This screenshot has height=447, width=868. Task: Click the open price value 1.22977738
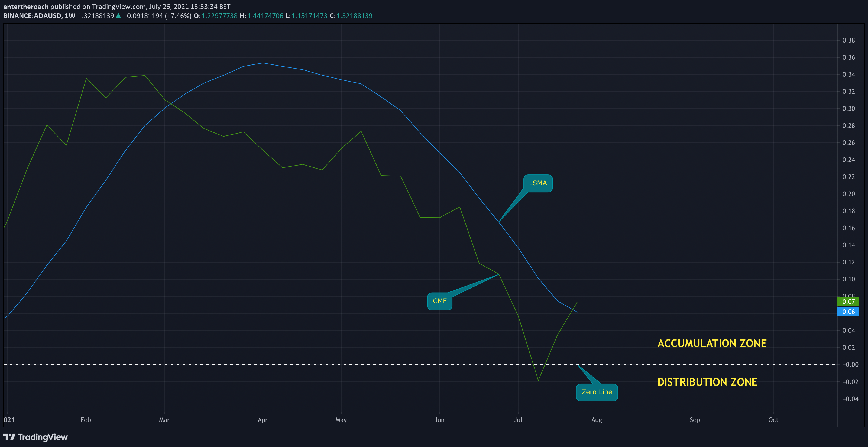point(219,16)
